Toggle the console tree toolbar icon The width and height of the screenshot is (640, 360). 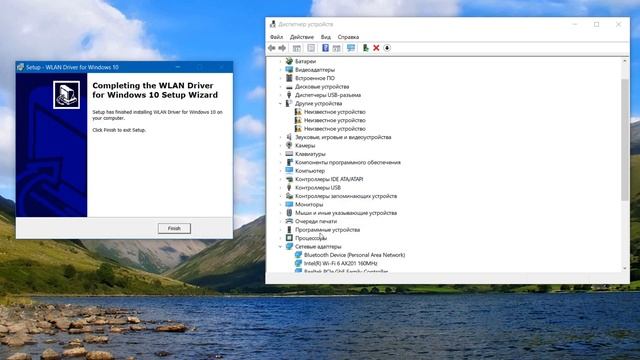[x=297, y=48]
